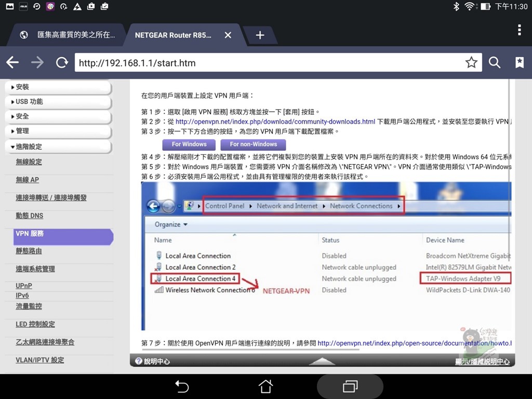Open the bookmarks list icon
Viewport: 532px width, 399px height.
pyautogui.click(x=520, y=62)
